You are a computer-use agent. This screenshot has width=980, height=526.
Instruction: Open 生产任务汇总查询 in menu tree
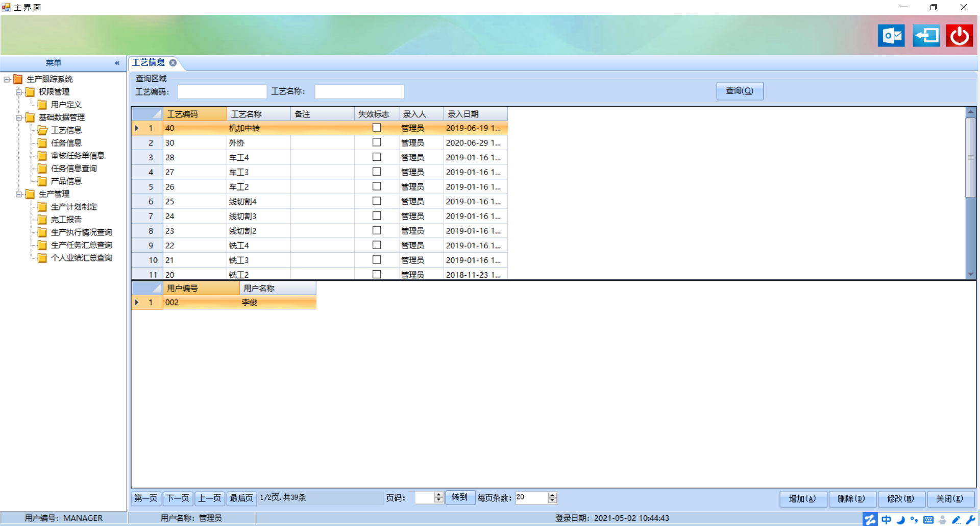click(81, 245)
